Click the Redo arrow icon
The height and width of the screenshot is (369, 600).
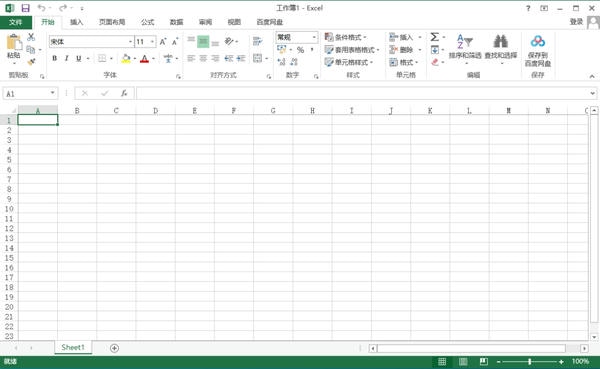[x=63, y=8]
